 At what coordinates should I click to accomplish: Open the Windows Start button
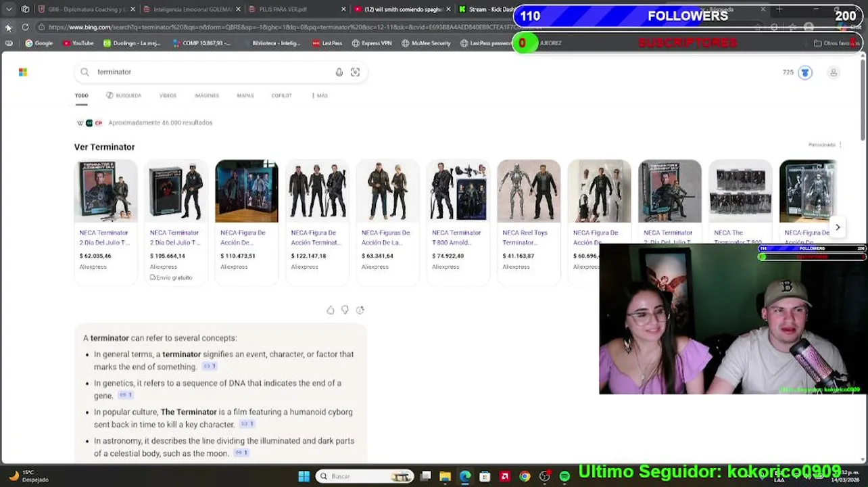point(304,476)
